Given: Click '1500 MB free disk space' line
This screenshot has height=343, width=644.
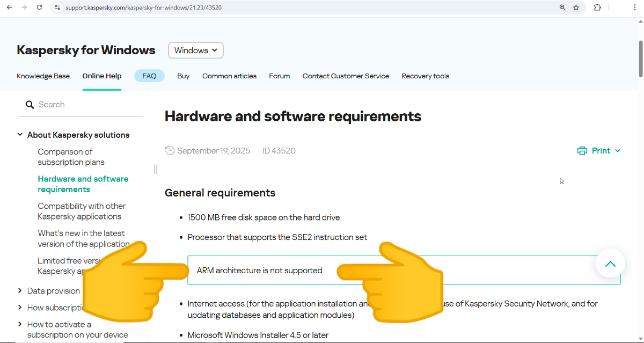Looking at the screenshot, I should click(x=264, y=217).
